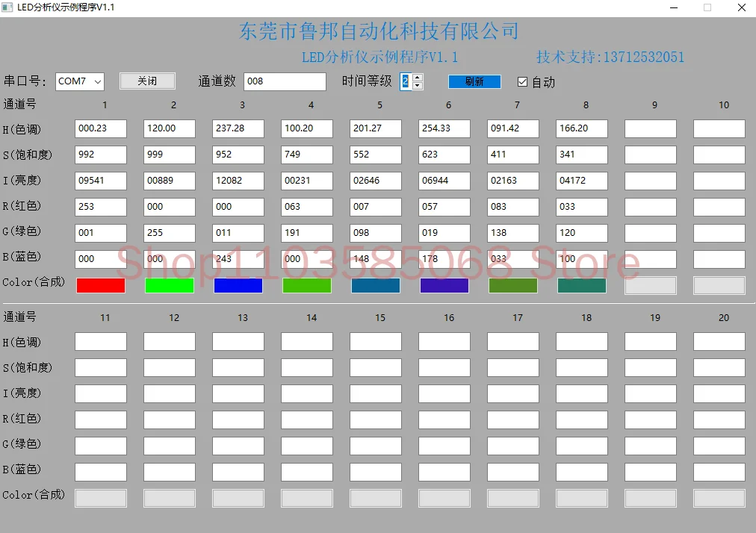Click the G(绿色) field showing 138

click(x=513, y=233)
